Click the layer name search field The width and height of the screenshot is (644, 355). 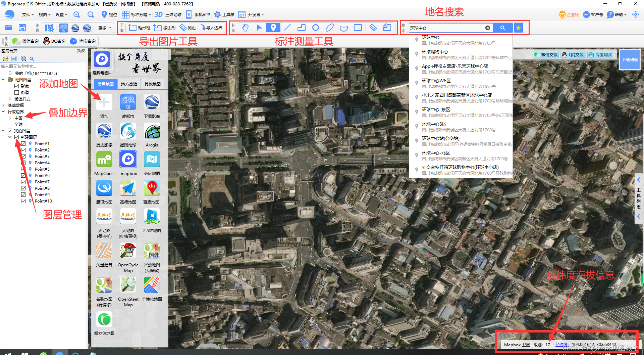click(x=43, y=66)
